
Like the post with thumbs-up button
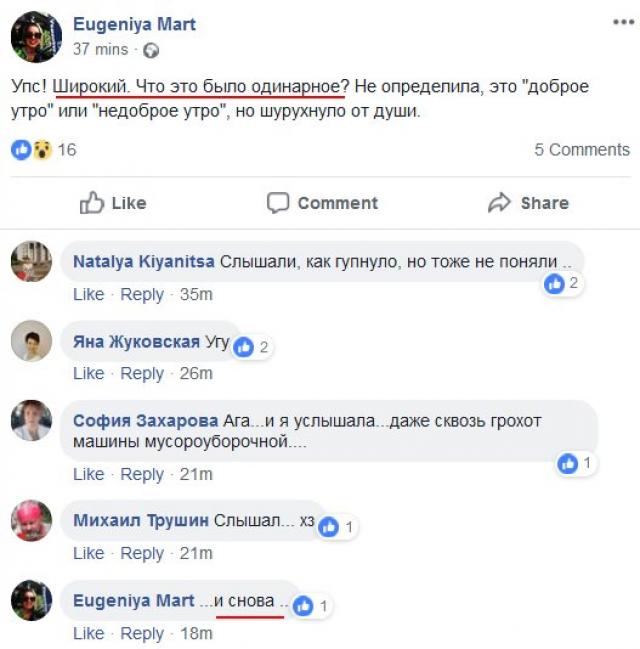coord(113,203)
